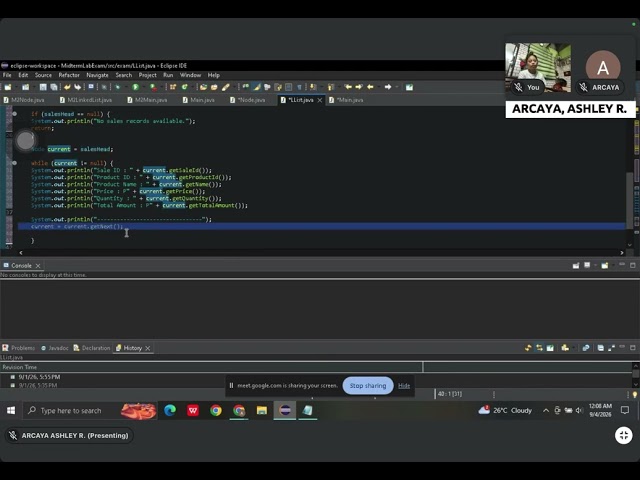Open the Open Console dropdown arrow
Screen dimensions: 640x480
pos(612,265)
